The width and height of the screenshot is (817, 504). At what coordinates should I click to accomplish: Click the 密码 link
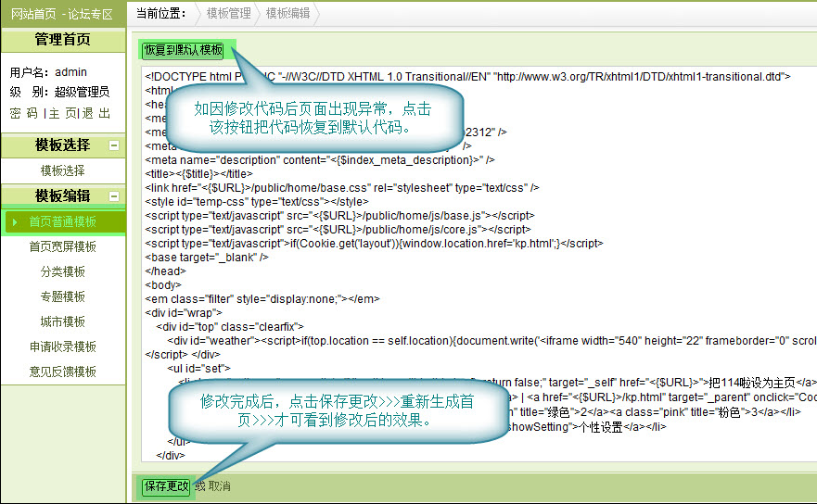pos(23,114)
